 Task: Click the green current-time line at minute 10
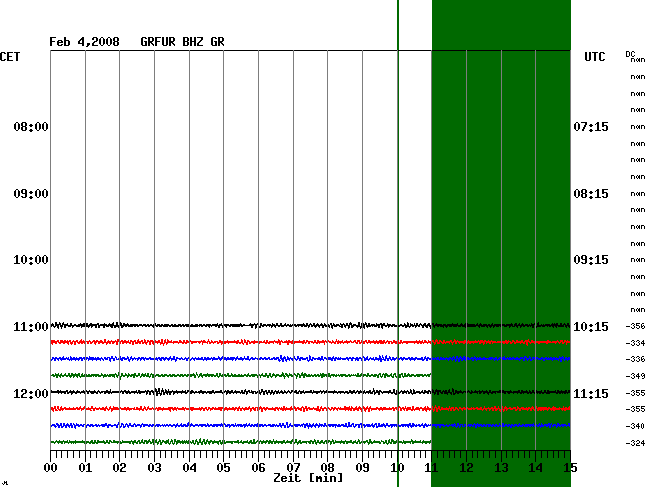click(x=398, y=243)
